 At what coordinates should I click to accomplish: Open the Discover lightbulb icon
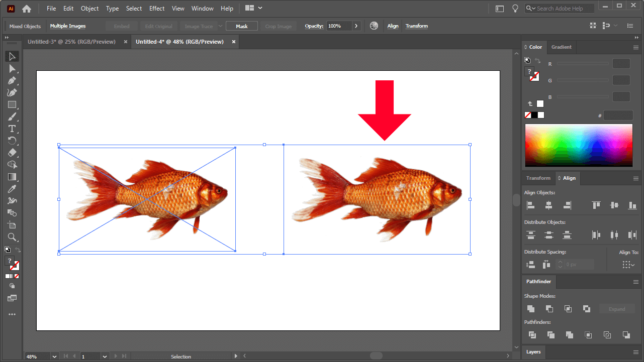point(515,9)
